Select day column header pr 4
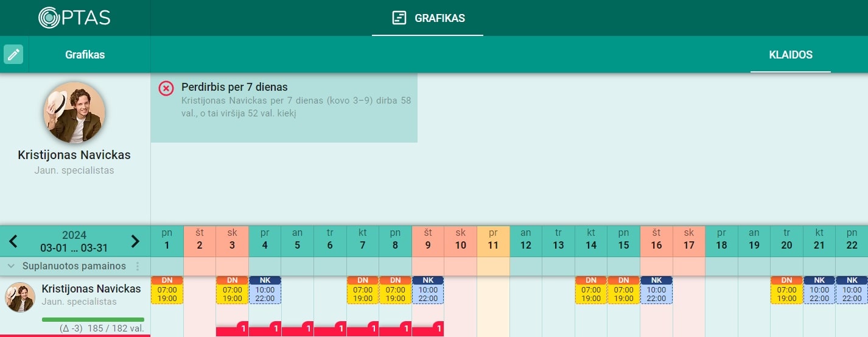Viewport: 868px width, 337px height. 265,241
